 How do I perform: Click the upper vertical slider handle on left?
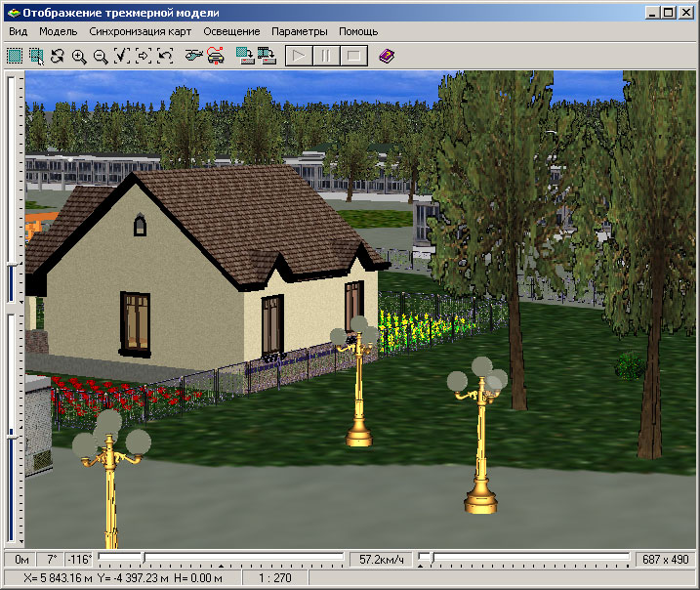[x=12, y=265]
